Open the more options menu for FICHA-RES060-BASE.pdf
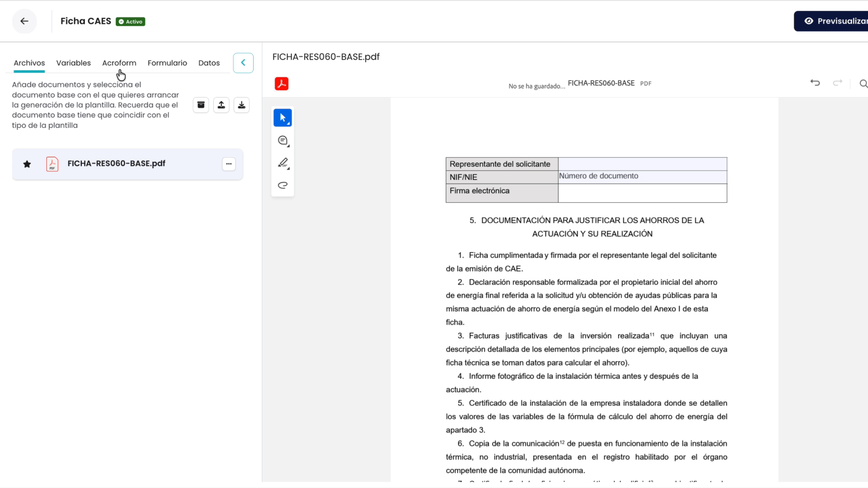 pyautogui.click(x=229, y=164)
